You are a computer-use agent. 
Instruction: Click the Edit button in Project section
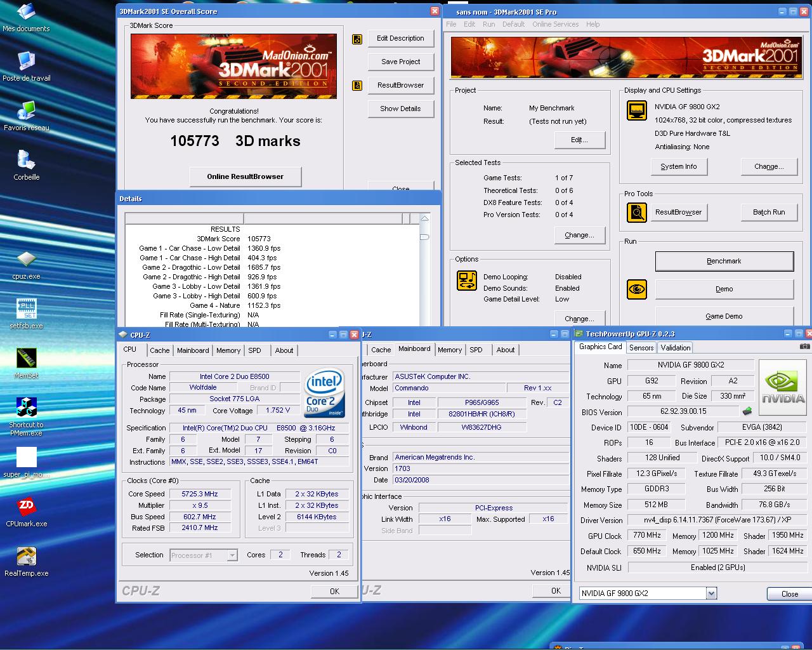(x=579, y=140)
